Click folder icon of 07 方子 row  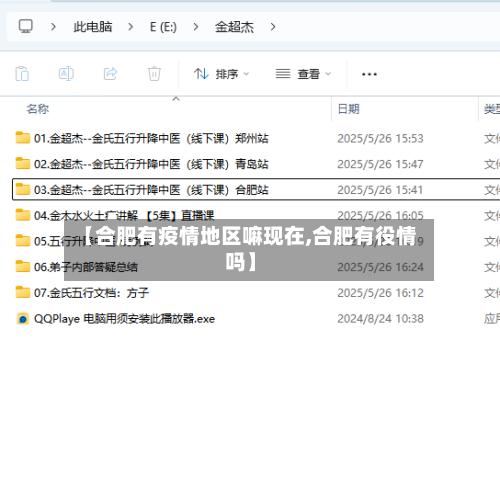23,292
